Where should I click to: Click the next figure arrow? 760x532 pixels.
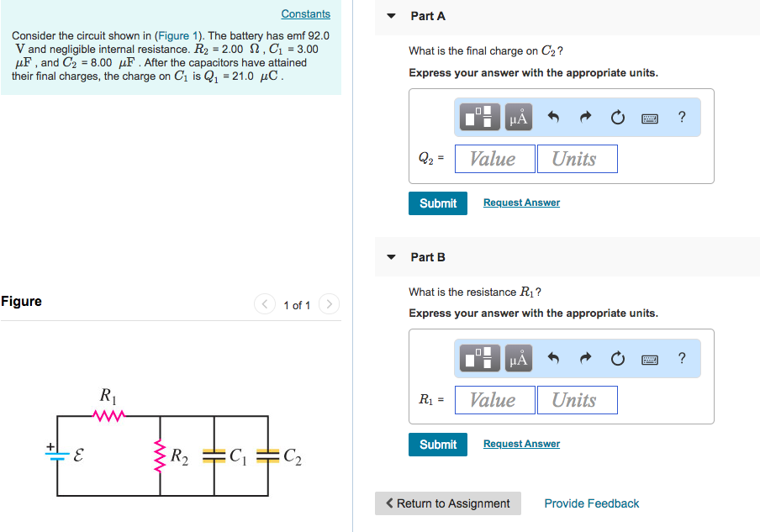(328, 304)
